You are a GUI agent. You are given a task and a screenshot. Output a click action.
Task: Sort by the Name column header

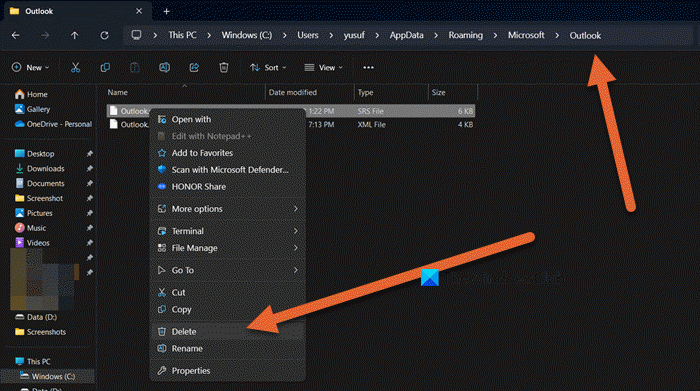pos(117,92)
